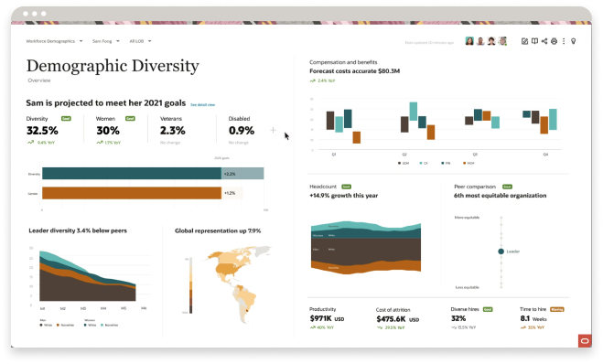Click the dark brown area of headcount chart

(365, 251)
